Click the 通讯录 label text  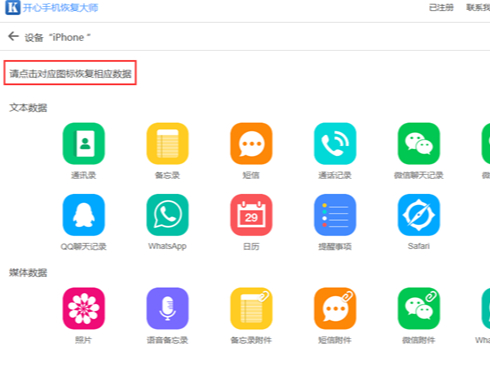tap(84, 175)
